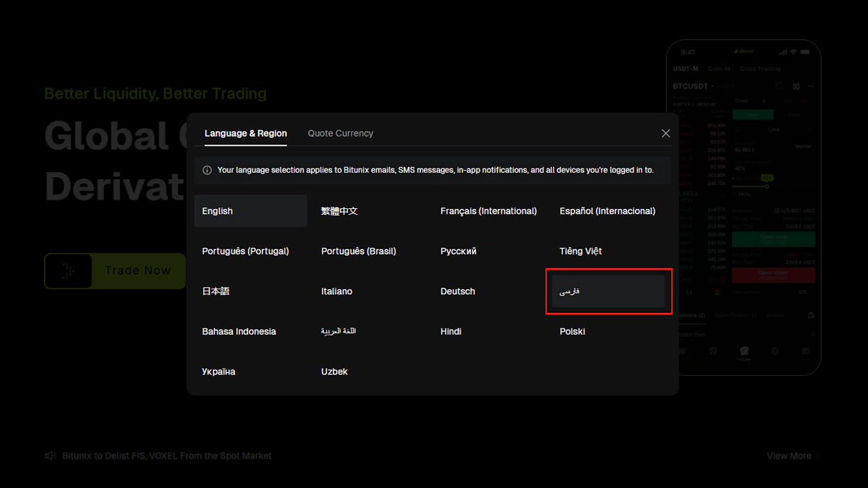Pick Français (International) language

coord(489,211)
